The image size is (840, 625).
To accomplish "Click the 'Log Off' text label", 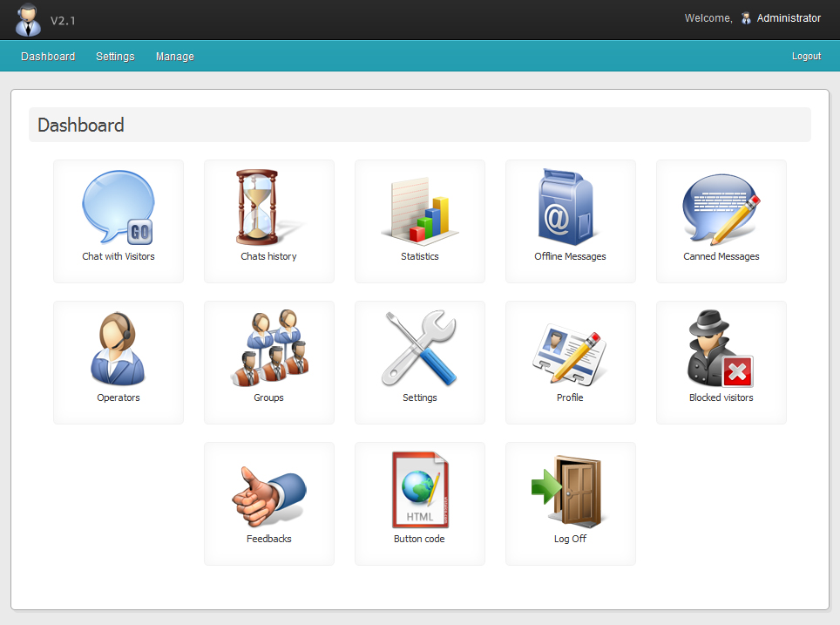I will [570, 539].
